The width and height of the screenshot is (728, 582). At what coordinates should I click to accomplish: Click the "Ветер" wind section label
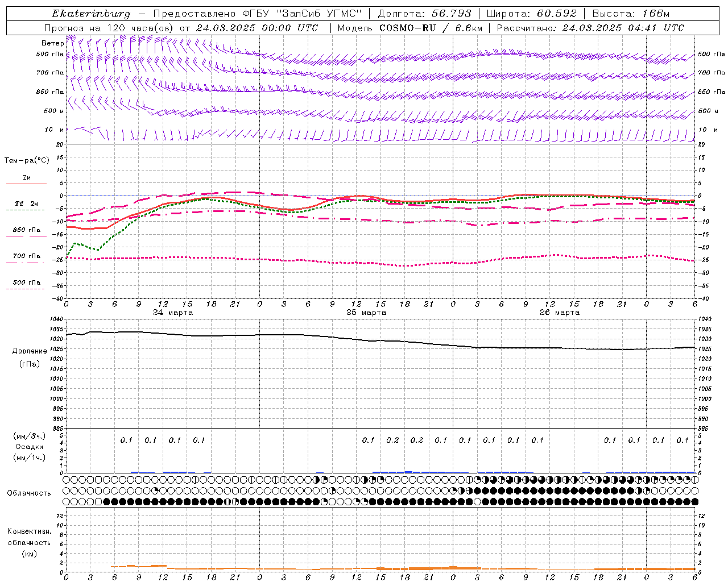click(x=52, y=43)
